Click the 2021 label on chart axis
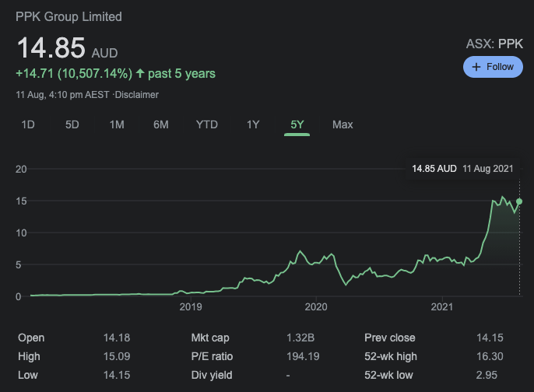 click(441, 307)
